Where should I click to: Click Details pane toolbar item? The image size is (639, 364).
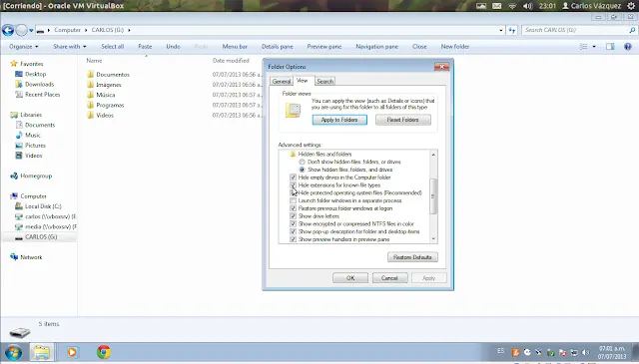point(278,47)
